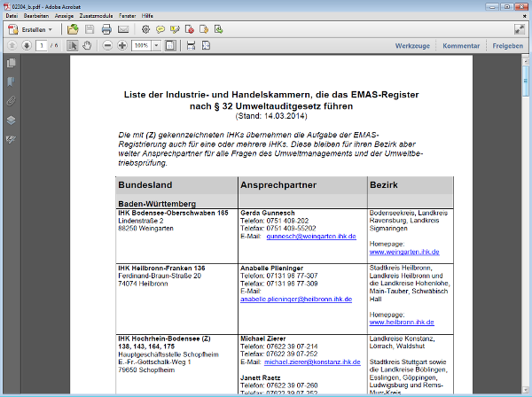The width and height of the screenshot is (532, 397).
Task: Show the Page Thumbnails panel
Action: tap(12, 63)
